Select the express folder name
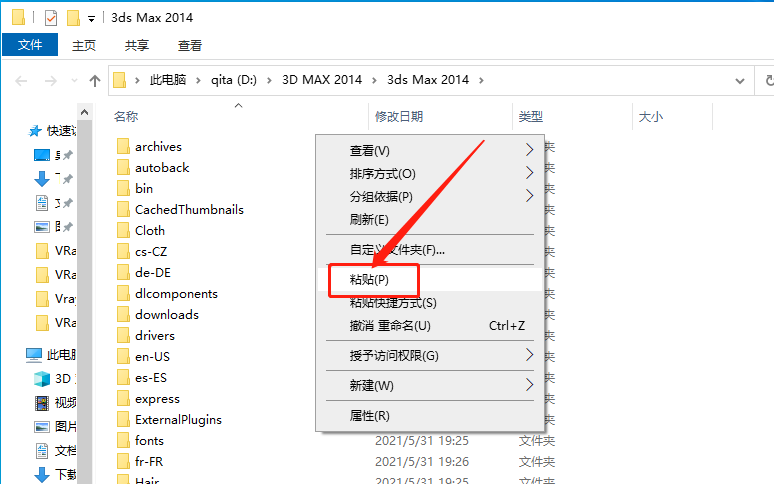This screenshot has width=774, height=484. tap(157, 399)
